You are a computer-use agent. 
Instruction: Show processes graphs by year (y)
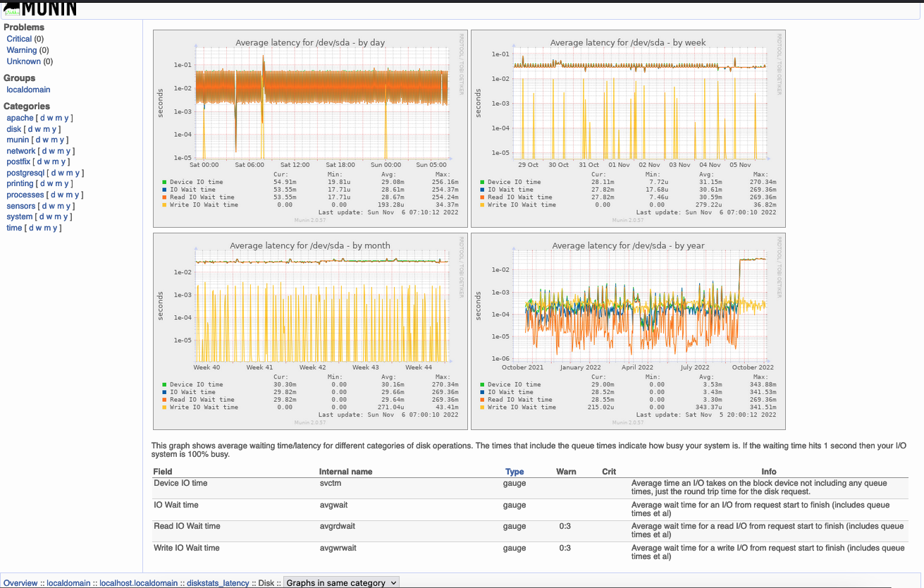[x=78, y=195]
